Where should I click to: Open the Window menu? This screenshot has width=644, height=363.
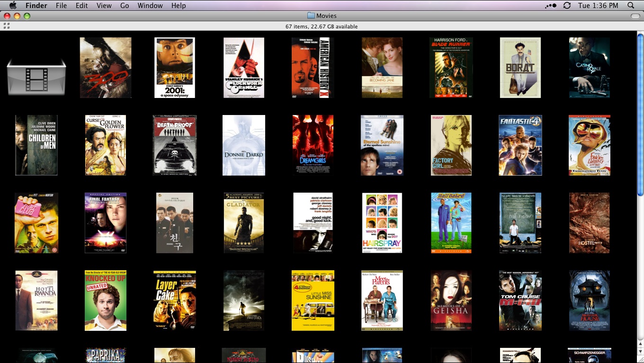tap(150, 6)
